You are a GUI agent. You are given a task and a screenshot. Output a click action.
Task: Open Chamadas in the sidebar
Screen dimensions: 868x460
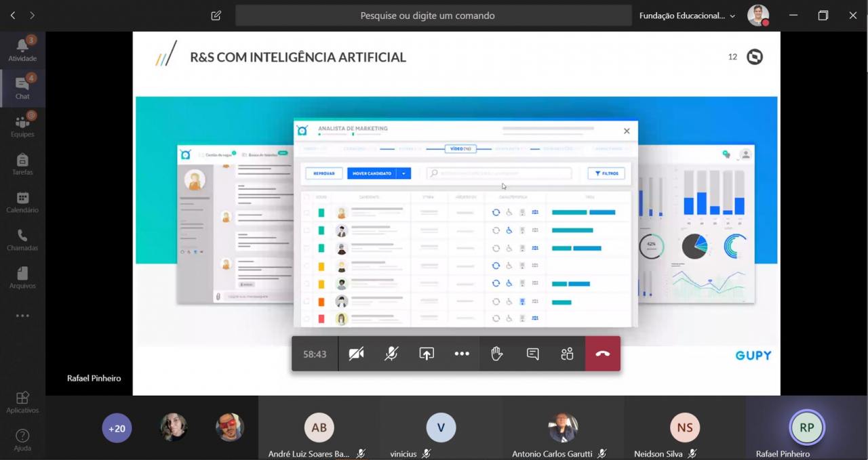[22, 239]
